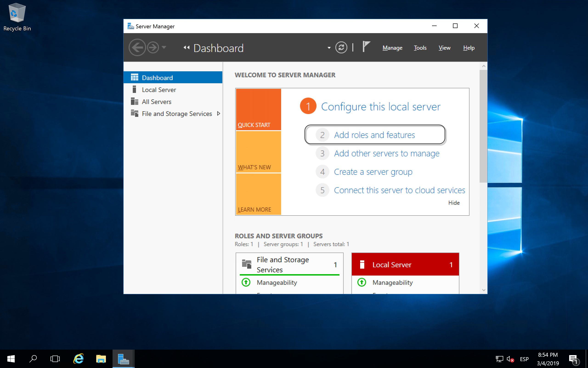The height and width of the screenshot is (368, 588).
Task: Hide the welcome tile
Action: coord(454,203)
